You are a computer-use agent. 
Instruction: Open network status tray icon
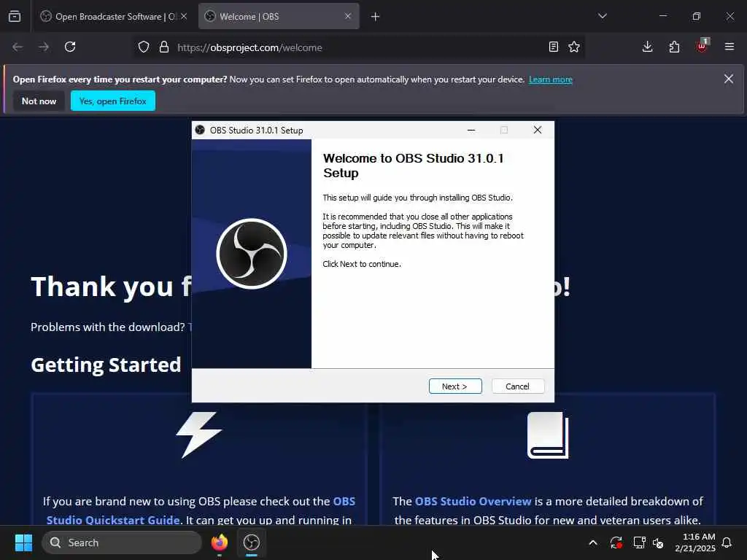click(x=639, y=542)
